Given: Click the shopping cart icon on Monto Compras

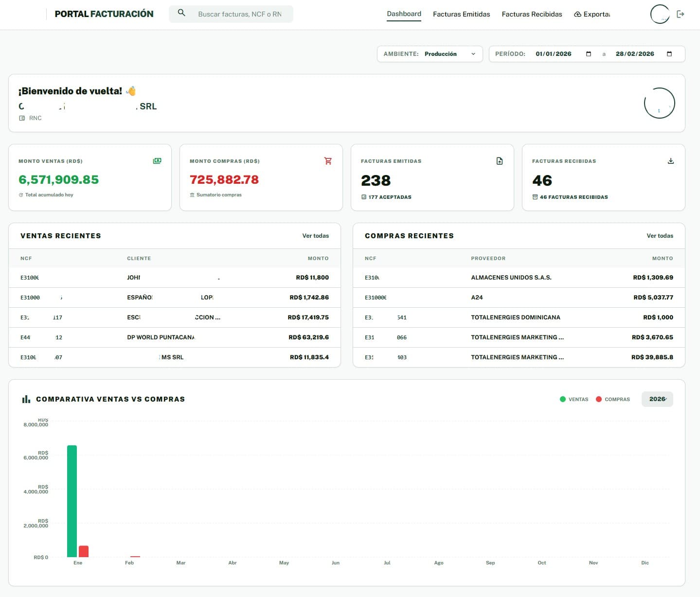Looking at the screenshot, I should (x=328, y=161).
